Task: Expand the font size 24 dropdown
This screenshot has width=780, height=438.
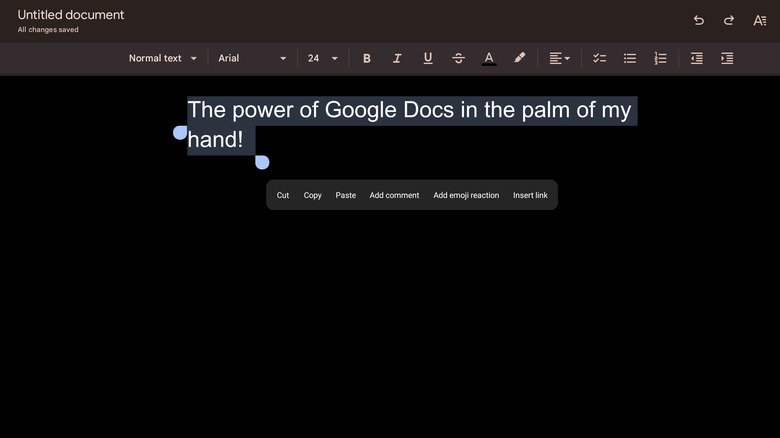Action: (x=322, y=58)
